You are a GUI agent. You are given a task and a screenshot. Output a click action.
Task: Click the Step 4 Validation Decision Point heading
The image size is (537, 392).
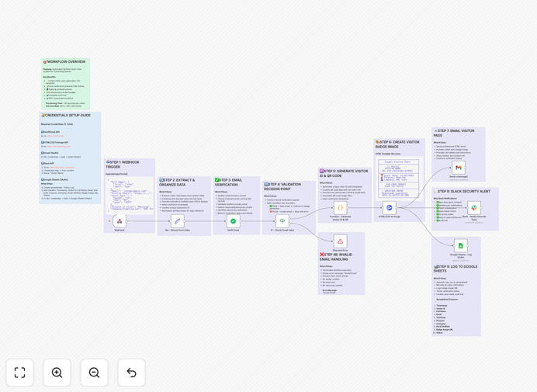coord(282,187)
